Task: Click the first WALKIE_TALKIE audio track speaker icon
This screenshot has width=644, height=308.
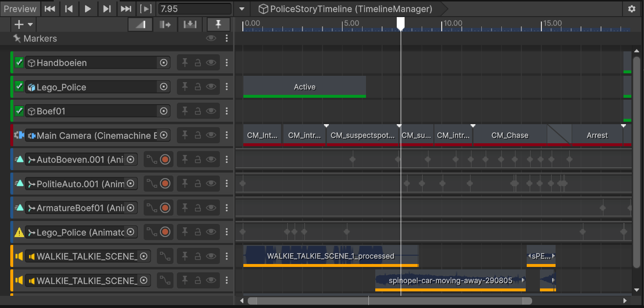Action: (19, 256)
